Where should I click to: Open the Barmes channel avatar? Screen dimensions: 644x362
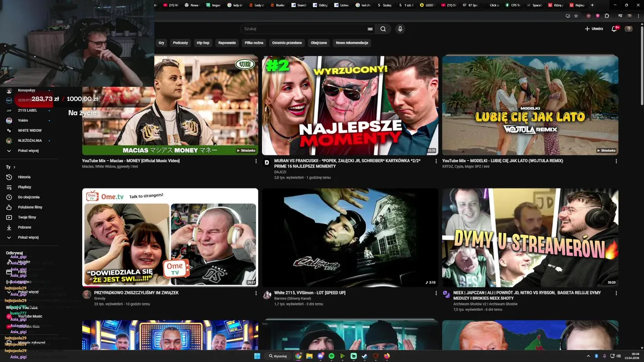click(x=267, y=295)
